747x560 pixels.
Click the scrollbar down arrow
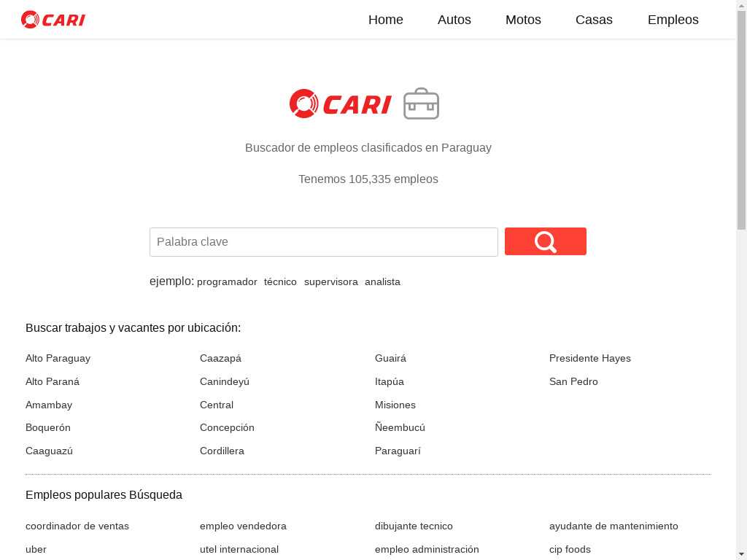click(742, 555)
